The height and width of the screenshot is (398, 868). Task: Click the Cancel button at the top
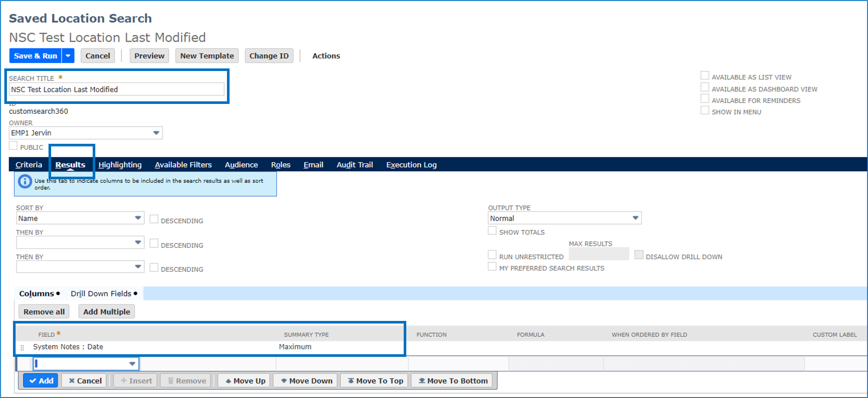tap(97, 56)
